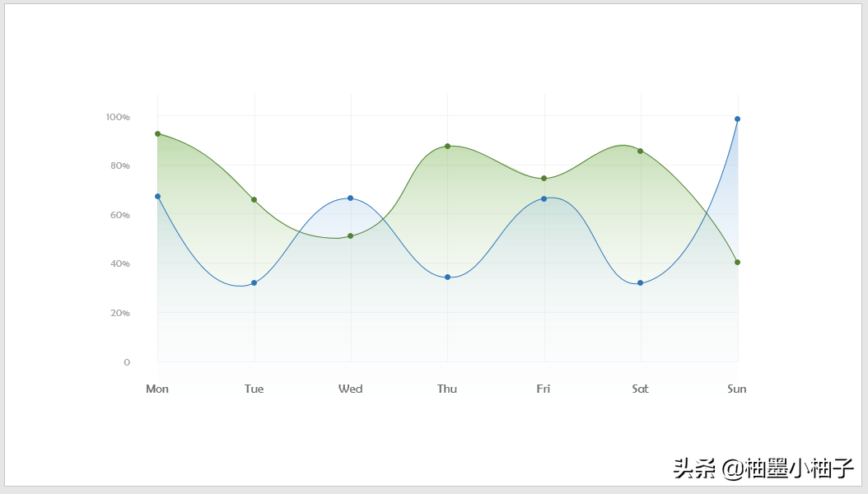
Task: Select the blue marker above Thu
Action: (447, 277)
